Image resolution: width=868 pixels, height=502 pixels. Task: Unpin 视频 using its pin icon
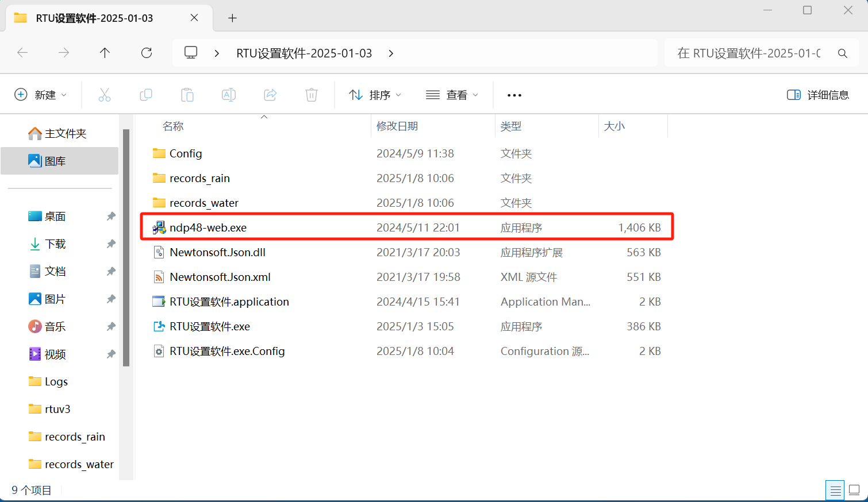pyautogui.click(x=111, y=354)
